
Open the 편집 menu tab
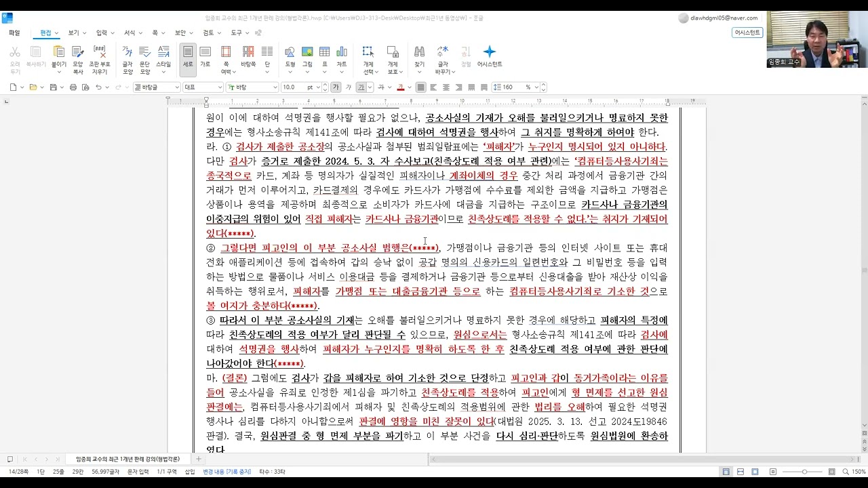(x=45, y=33)
